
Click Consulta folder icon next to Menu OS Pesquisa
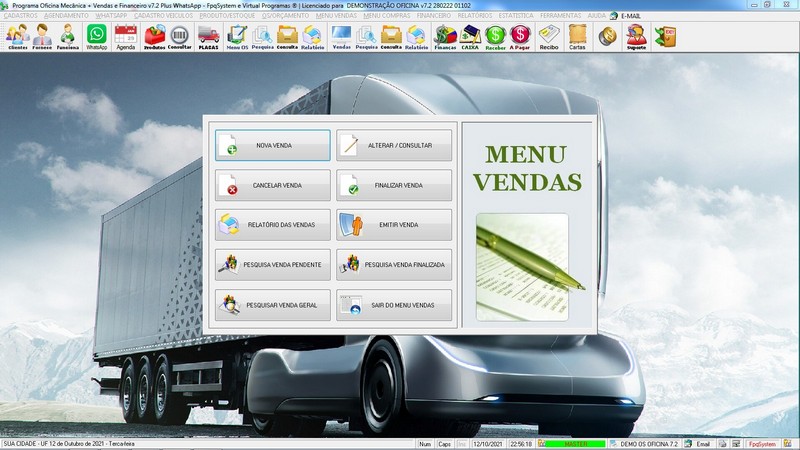(x=287, y=37)
